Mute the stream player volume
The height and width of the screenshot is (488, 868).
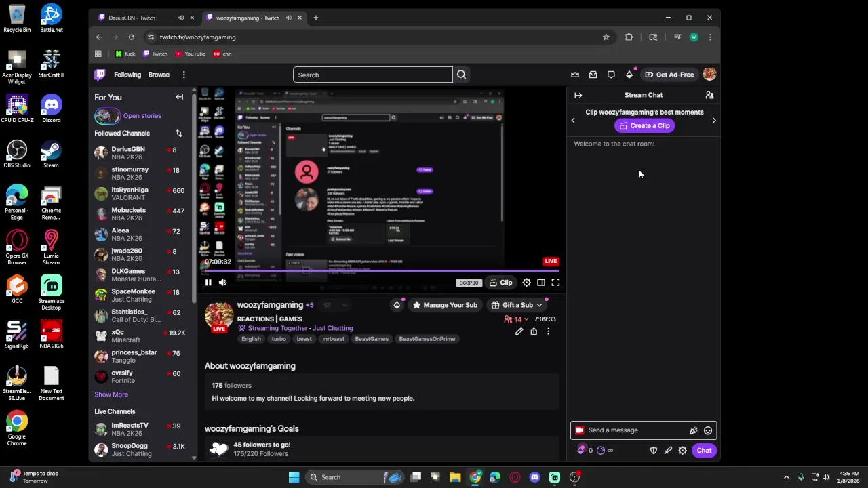click(x=222, y=283)
